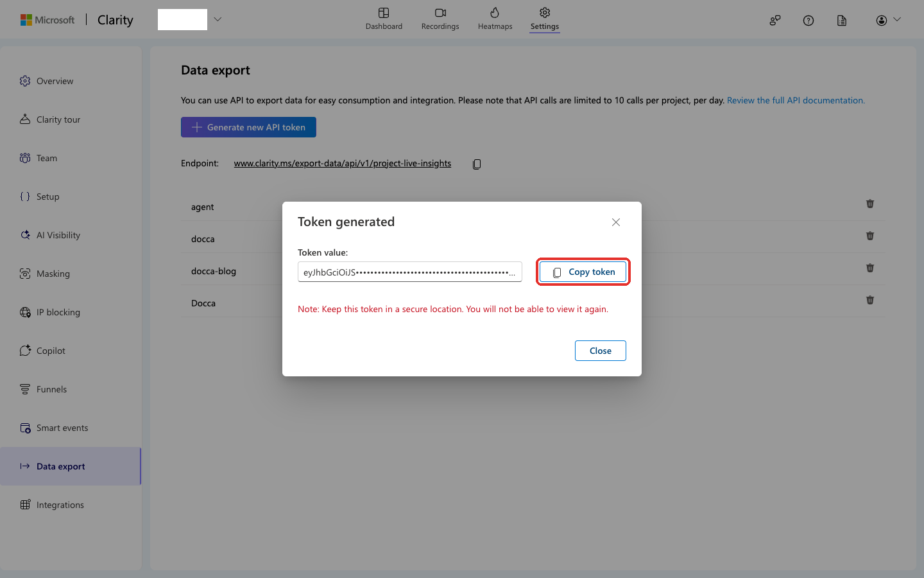The width and height of the screenshot is (924, 578).
Task: Open Clarity tour in sidebar
Action: pos(71,119)
